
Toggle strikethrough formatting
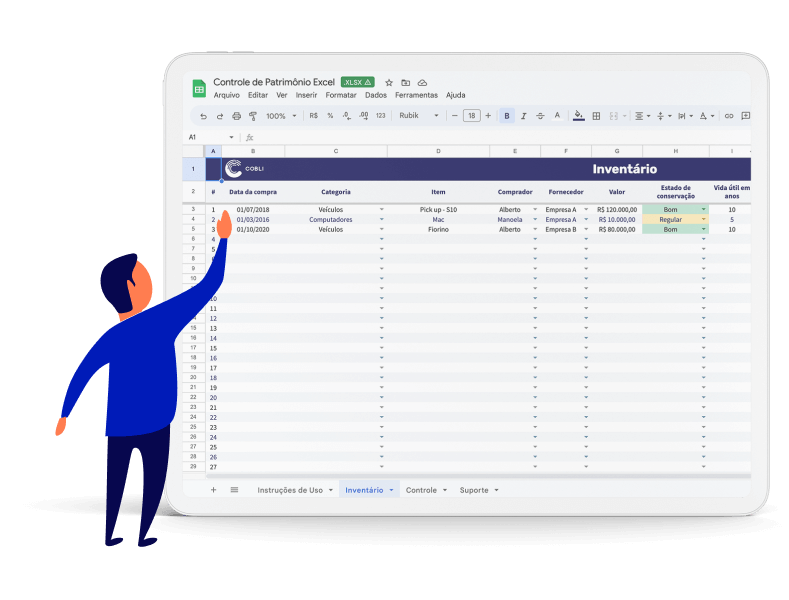540,116
